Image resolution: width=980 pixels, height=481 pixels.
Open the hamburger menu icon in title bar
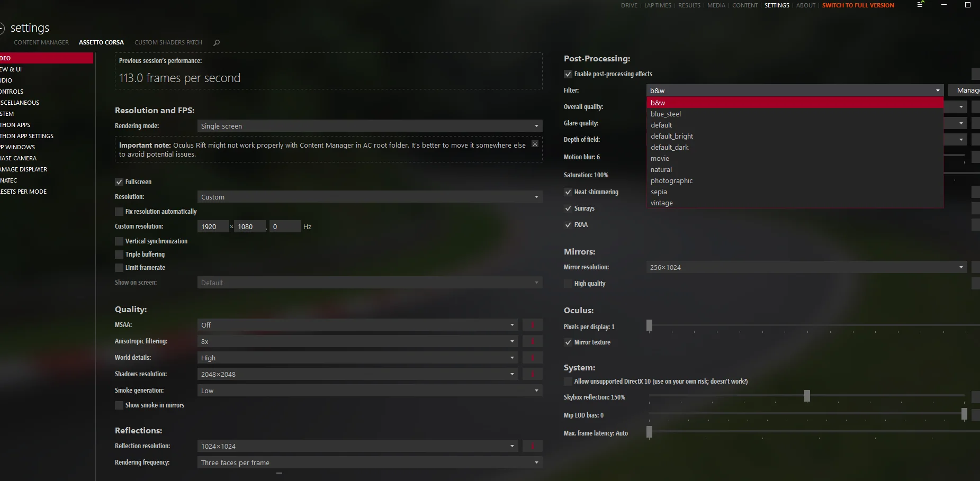[x=920, y=5]
